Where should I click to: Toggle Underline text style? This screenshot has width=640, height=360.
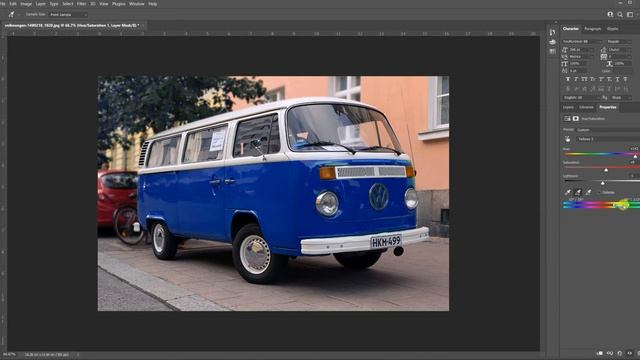617,79
